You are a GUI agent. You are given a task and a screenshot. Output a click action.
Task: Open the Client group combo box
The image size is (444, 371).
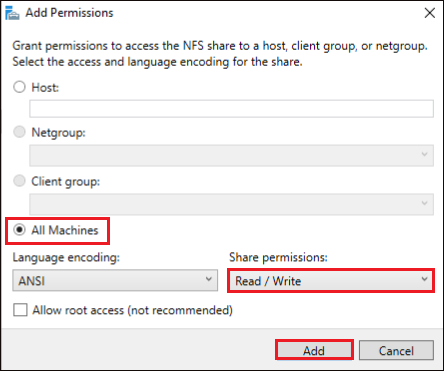pos(231,204)
